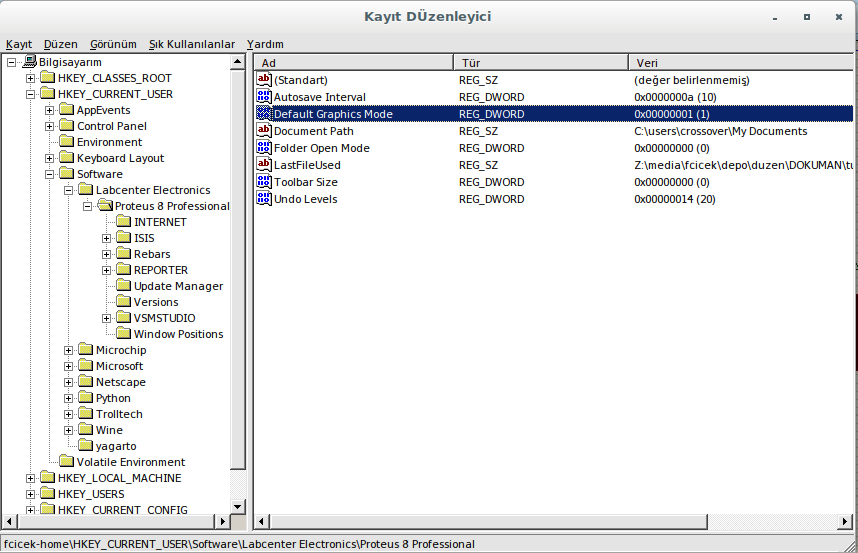This screenshot has width=858, height=553.
Task: Expand the HKEY_LOCAL_MACHINE node
Action: pyautogui.click(x=31, y=478)
